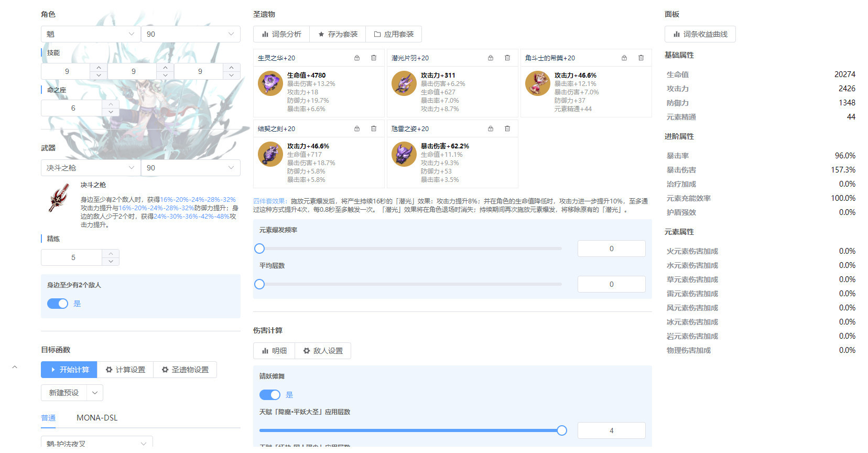Open the target function dropdown 魈-护法夜叉
The image size is (868, 453).
pyautogui.click(x=97, y=443)
